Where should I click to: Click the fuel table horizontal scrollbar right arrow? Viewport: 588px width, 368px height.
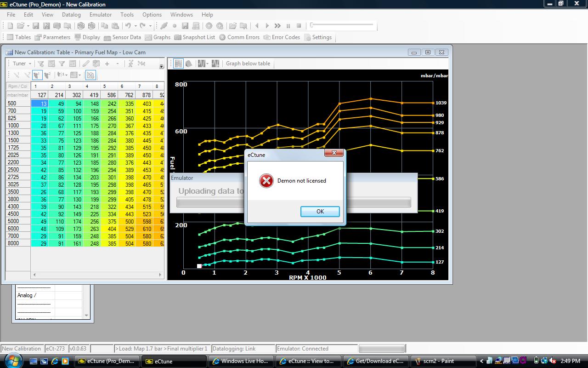(x=160, y=275)
